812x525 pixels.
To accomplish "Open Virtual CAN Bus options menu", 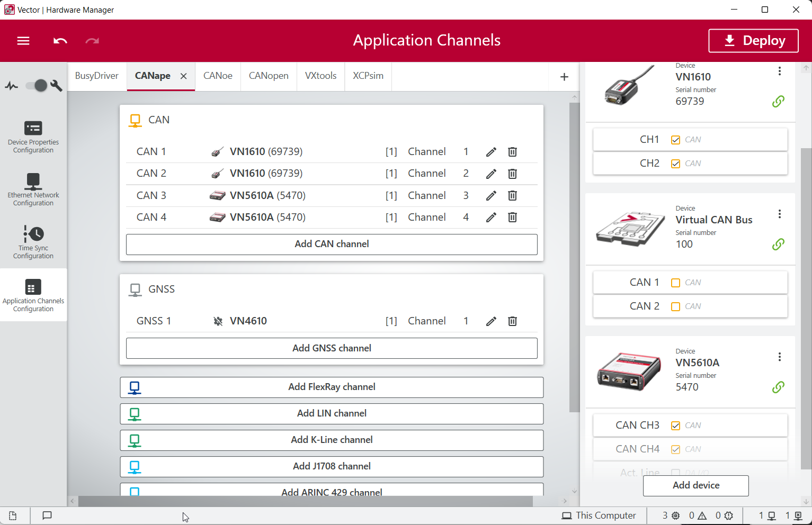I will point(779,214).
